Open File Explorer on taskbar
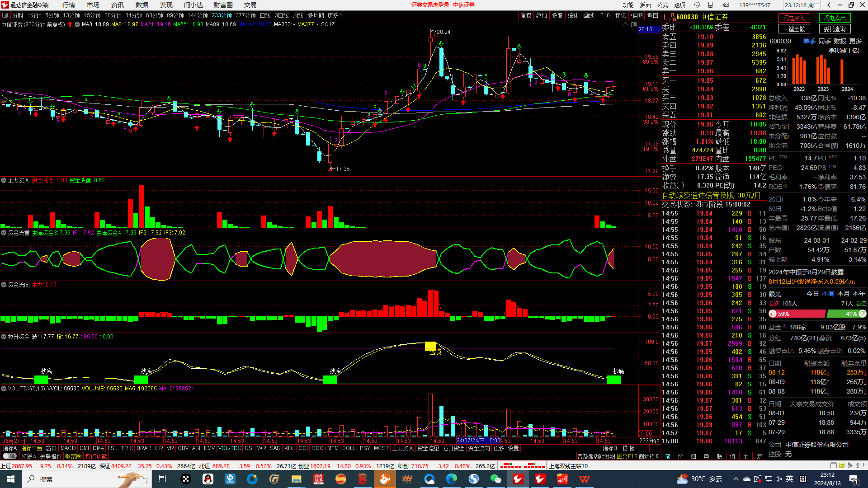The height and width of the screenshot is (488, 868). pyautogui.click(x=296, y=479)
